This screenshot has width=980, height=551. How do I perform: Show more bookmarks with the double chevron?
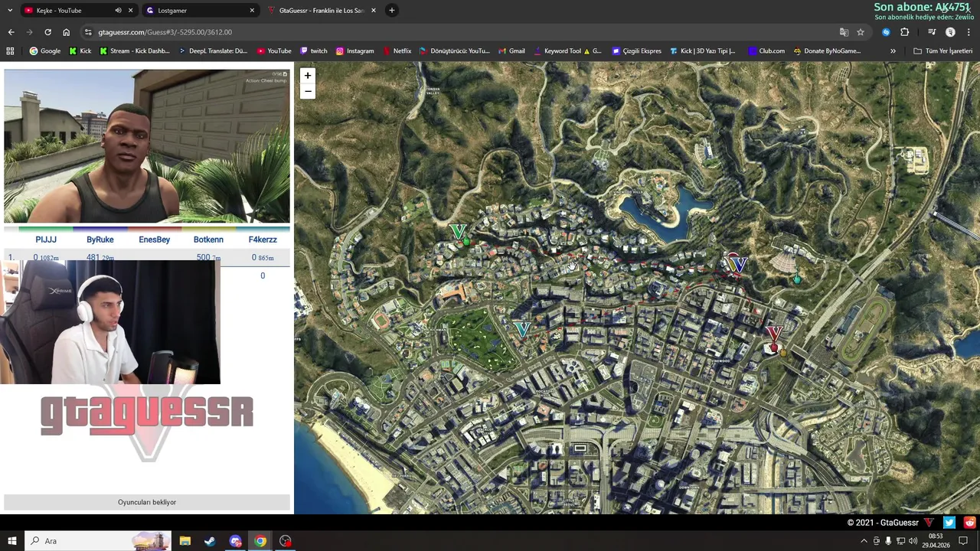[x=893, y=51]
